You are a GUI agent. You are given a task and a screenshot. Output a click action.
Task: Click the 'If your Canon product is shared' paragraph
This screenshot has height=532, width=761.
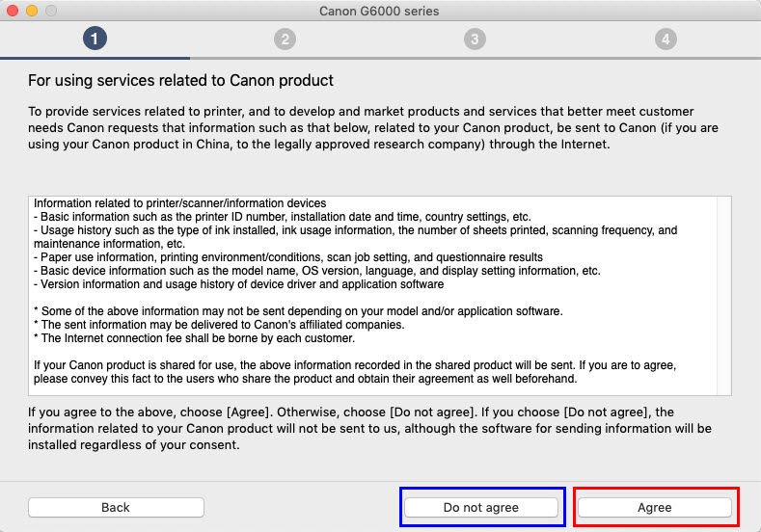click(355, 372)
